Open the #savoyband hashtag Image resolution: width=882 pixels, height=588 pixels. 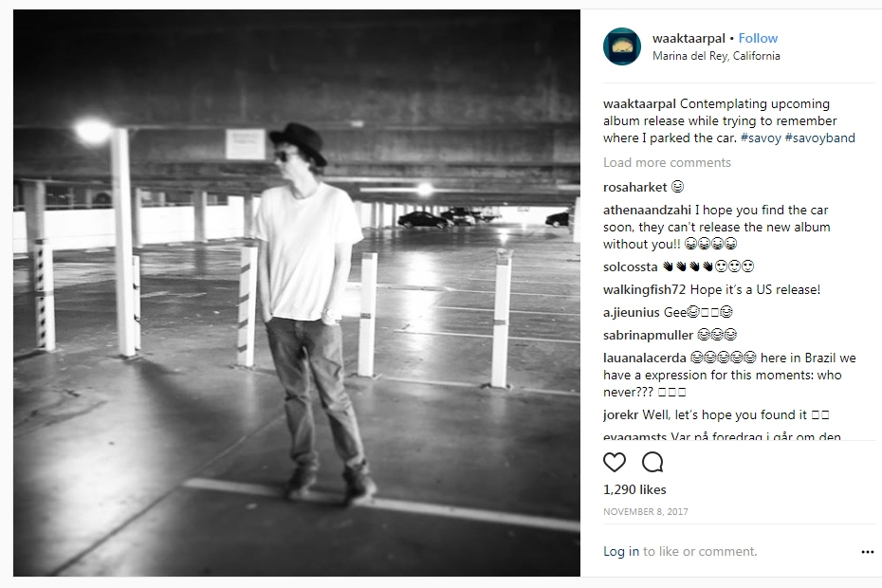(819, 138)
